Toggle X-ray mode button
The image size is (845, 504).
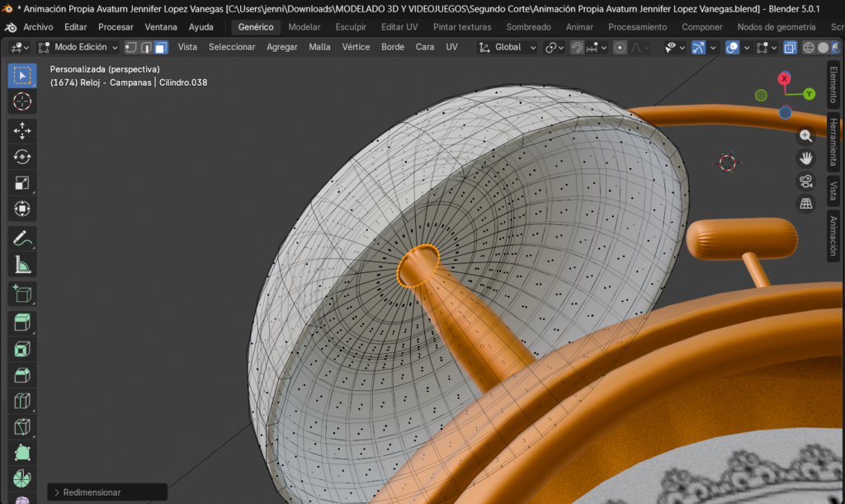(x=790, y=47)
